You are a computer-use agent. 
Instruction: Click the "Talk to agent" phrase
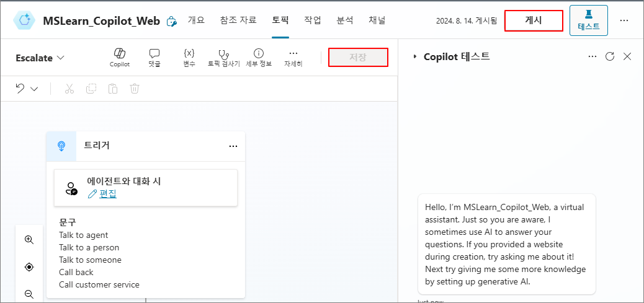point(83,235)
